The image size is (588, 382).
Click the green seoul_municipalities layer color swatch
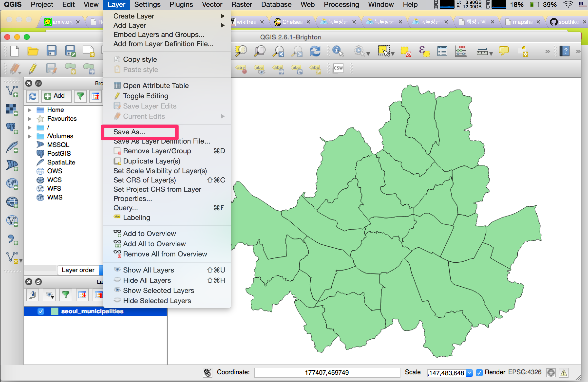coord(54,311)
